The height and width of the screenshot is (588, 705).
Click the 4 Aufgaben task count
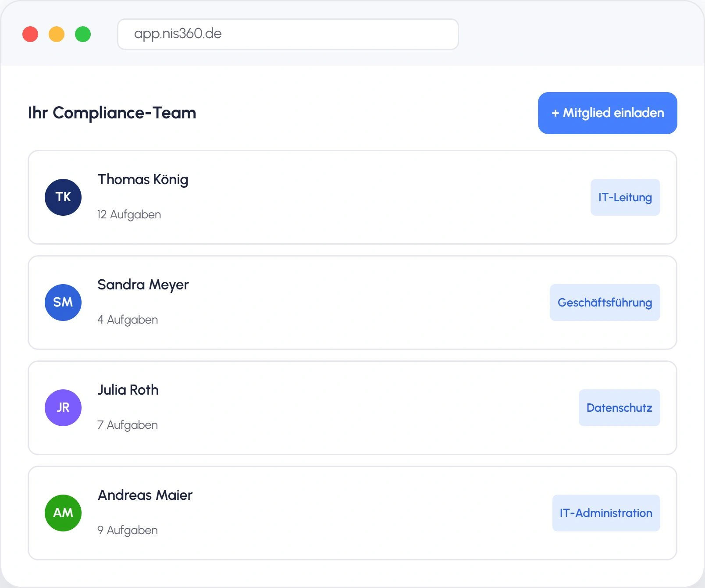pyautogui.click(x=128, y=320)
